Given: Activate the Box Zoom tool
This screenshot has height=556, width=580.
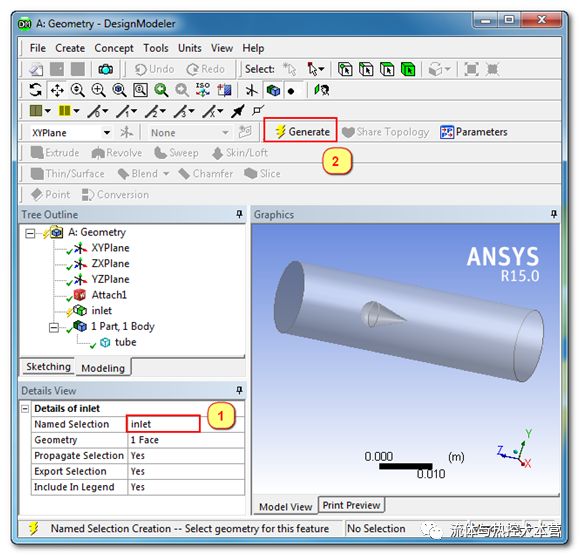Looking at the screenshot, I should click(x=98, y=90).
